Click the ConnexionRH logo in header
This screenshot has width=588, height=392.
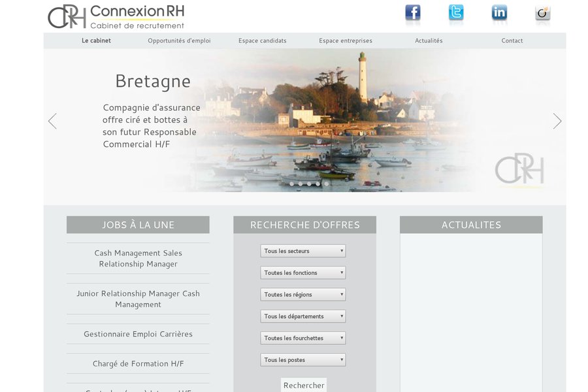(116, 16)
